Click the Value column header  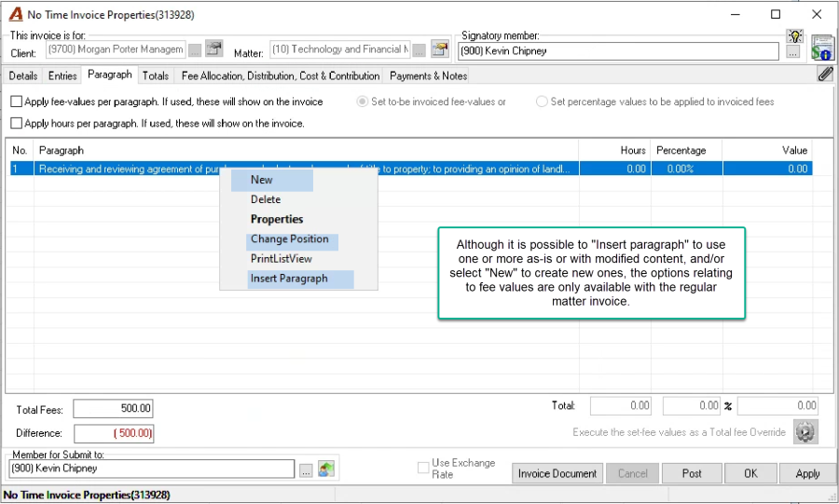coord(767,151)
